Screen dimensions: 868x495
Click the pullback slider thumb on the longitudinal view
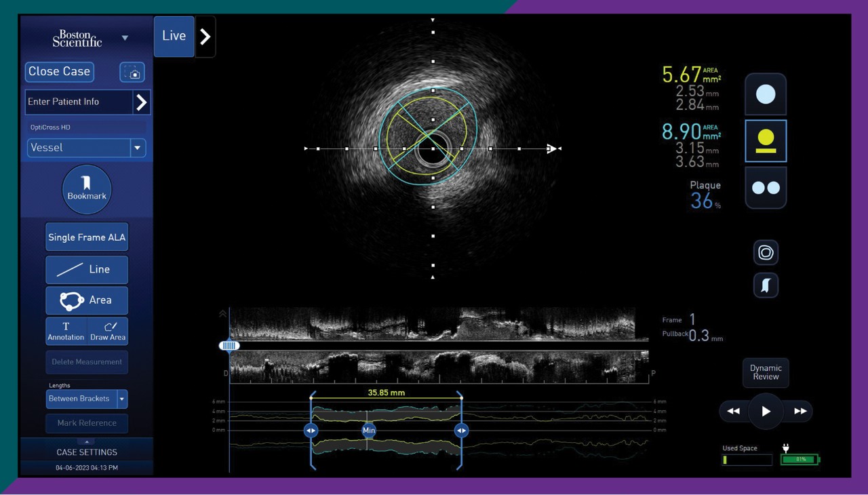tap(229, 346)
